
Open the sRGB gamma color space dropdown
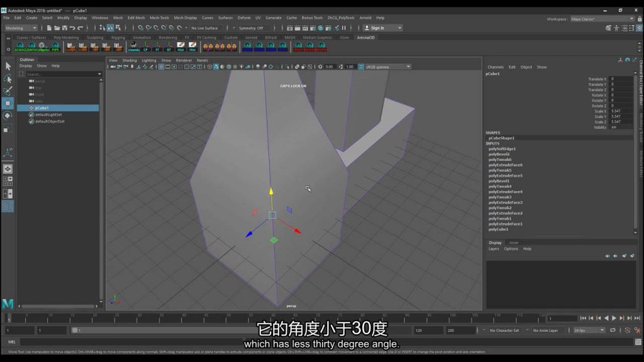pos(387,67)
